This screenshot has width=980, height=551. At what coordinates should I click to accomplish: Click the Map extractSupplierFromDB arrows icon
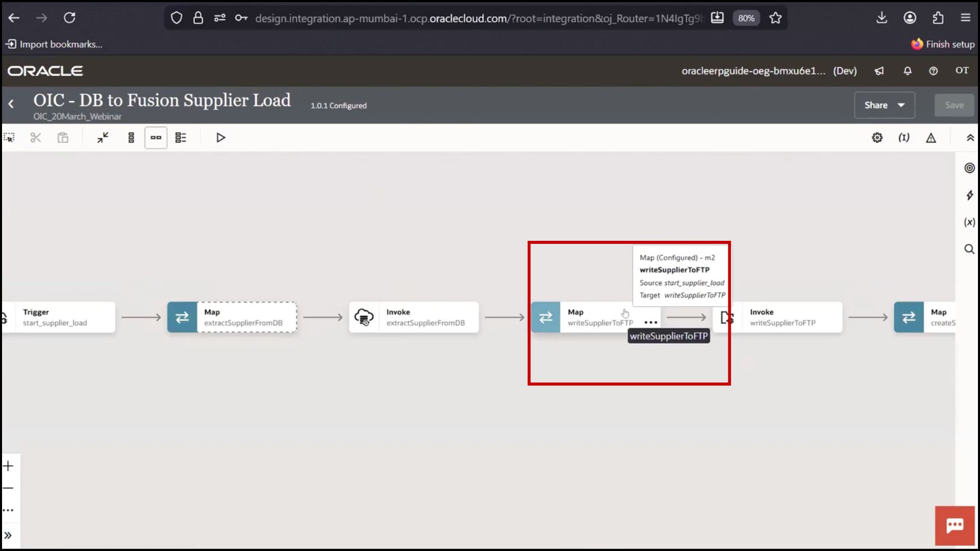pyautogui.click(x=182, y=317)
